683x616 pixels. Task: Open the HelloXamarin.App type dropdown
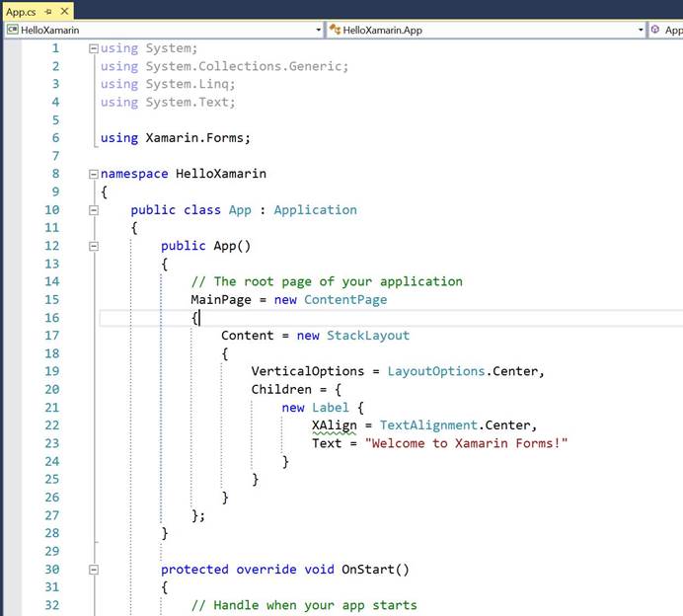(641, 30)
